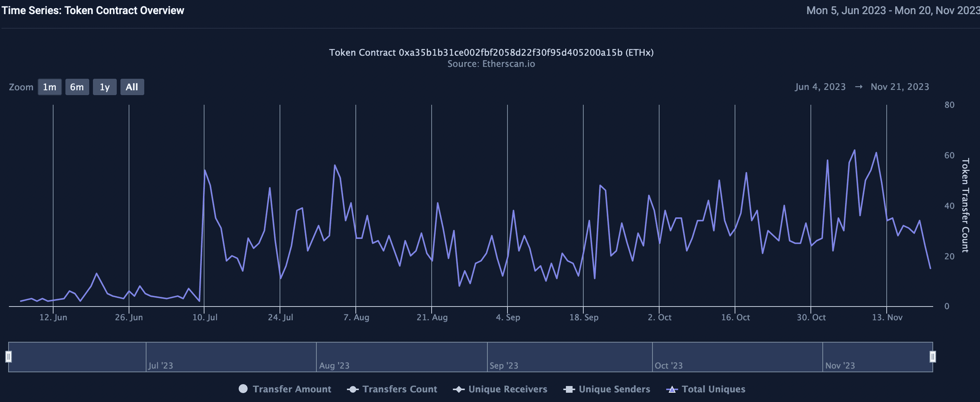Image resolution: width=980 pixels, height=402 pixels.
Task: Click the Total Uniques triangle marker icon
Action: point(672,389)
